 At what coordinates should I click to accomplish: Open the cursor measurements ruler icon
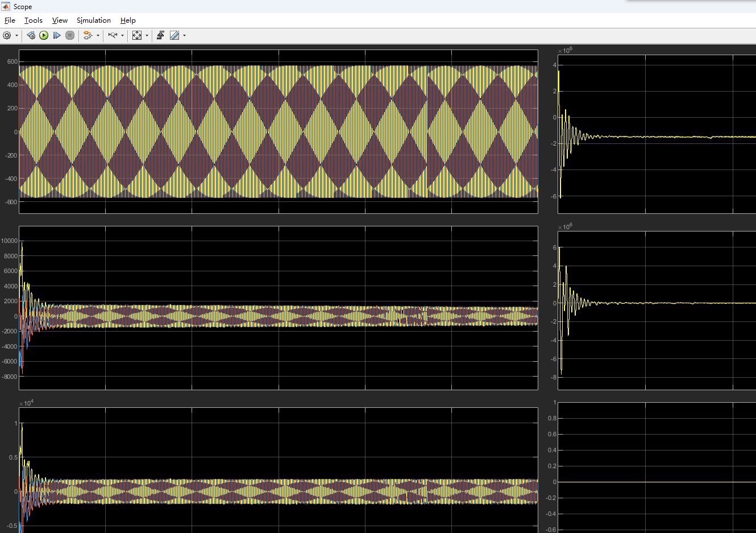tap(175, 35)
